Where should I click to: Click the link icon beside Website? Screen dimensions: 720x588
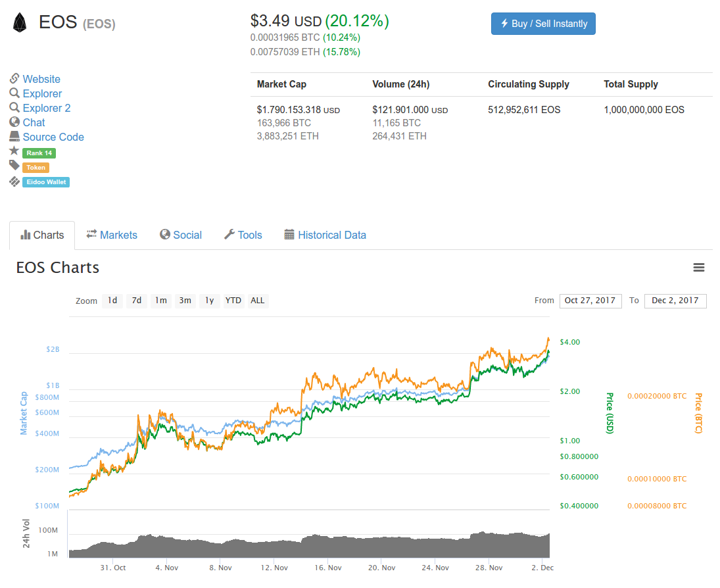14,78
